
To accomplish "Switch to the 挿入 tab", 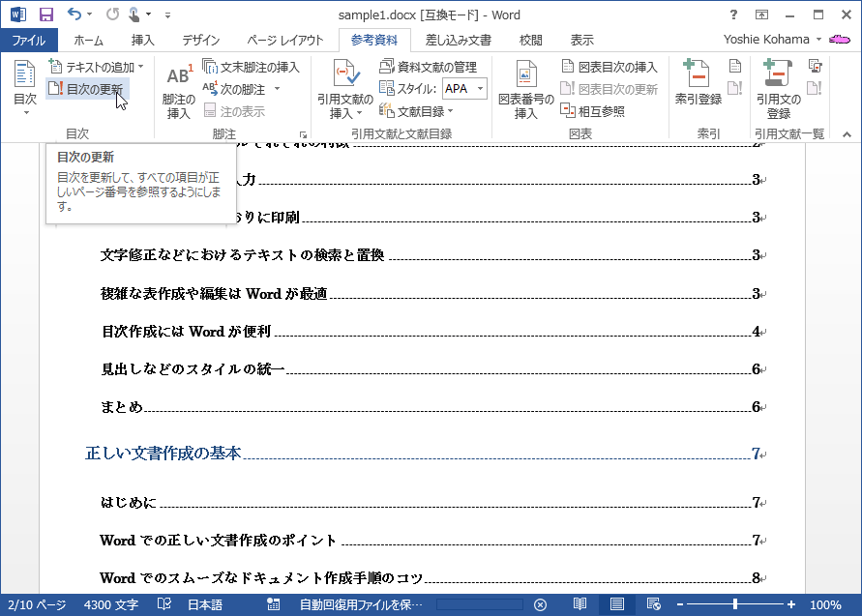I will [143, 40].
